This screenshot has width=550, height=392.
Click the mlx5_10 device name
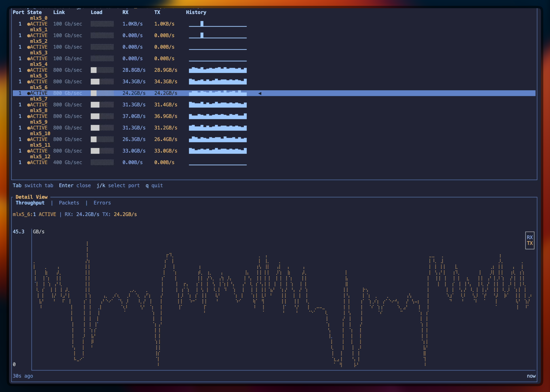pos(40,134)
